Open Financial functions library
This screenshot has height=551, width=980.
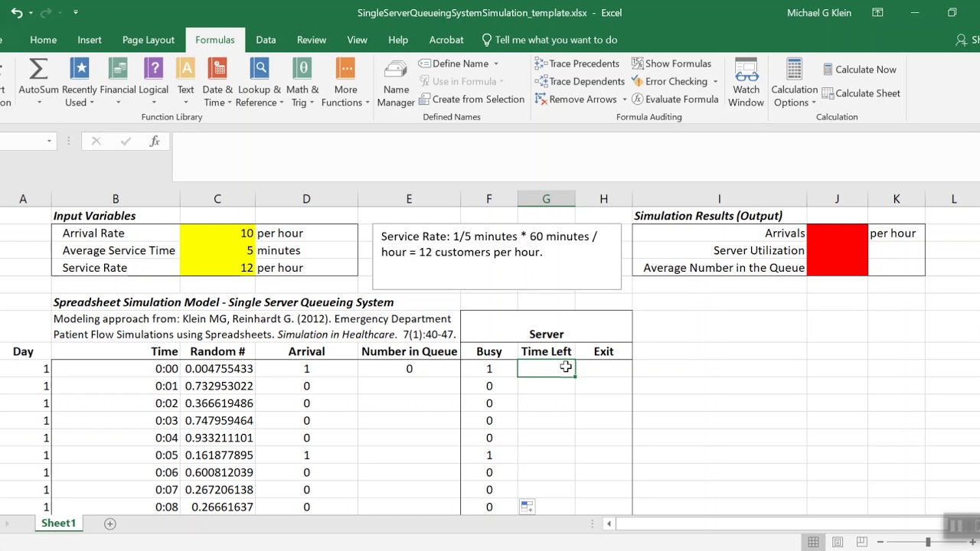coord(118,83)
